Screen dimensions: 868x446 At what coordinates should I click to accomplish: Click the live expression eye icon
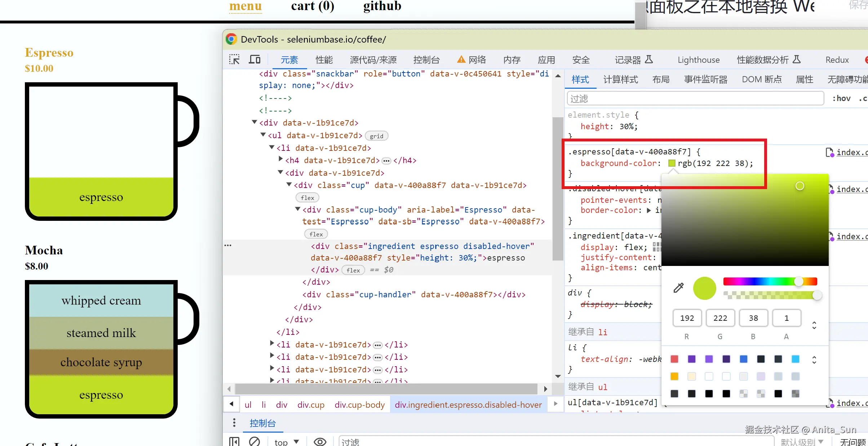[x=320, y=442]
